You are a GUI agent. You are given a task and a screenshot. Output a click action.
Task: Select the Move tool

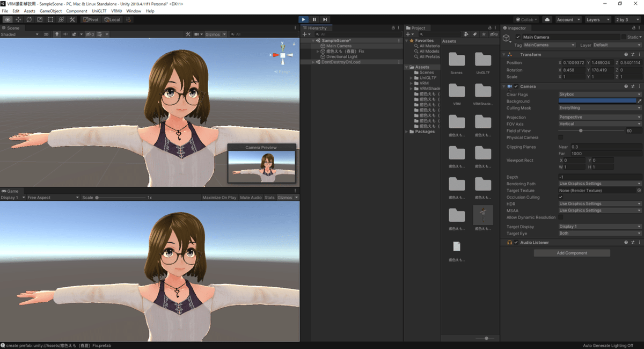pos(18,19)
